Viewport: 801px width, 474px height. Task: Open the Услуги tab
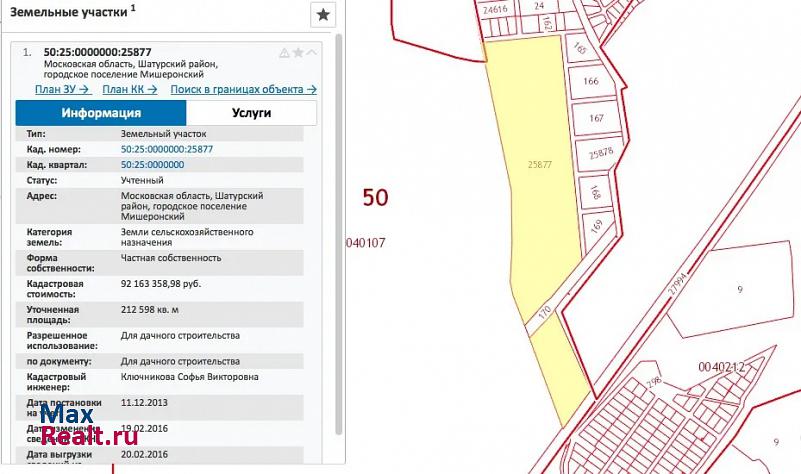coord(251,113)
